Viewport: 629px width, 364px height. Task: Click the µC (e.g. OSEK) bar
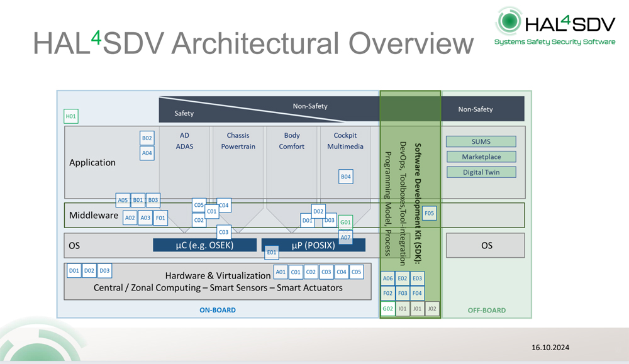pyautogui.click(x=204, y=245)
